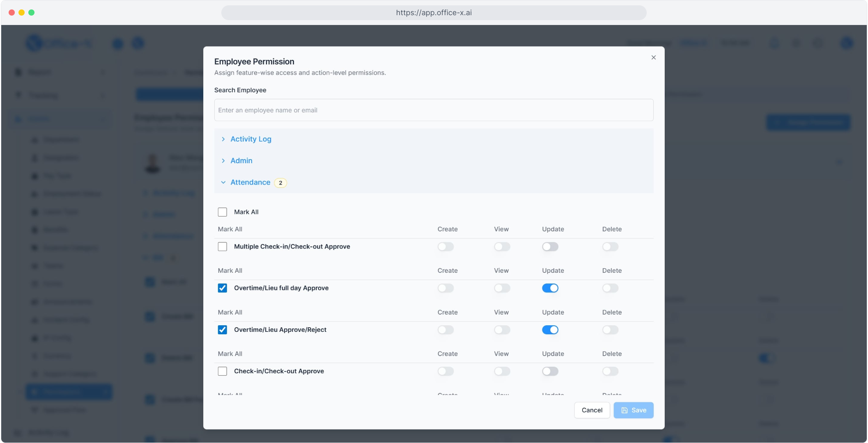Disable Update toggle for Overtime/Lieu full day Approve

550,288
